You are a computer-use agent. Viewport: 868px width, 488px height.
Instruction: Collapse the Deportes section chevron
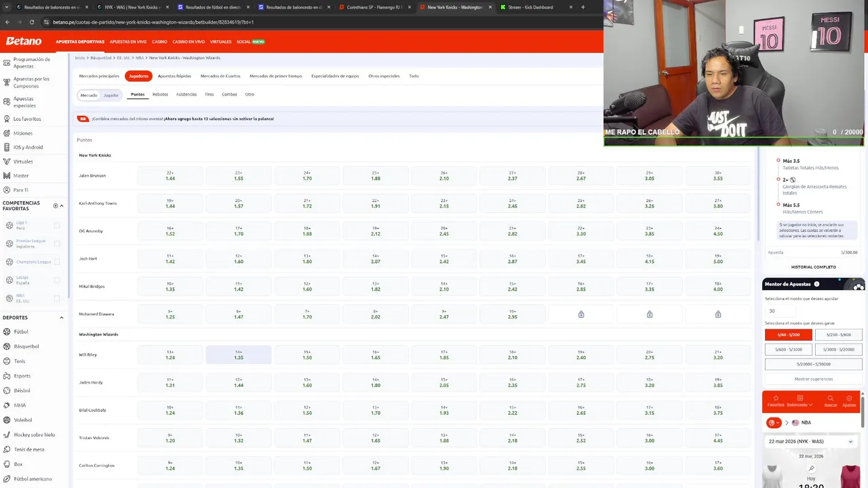[x=61, y=317]
